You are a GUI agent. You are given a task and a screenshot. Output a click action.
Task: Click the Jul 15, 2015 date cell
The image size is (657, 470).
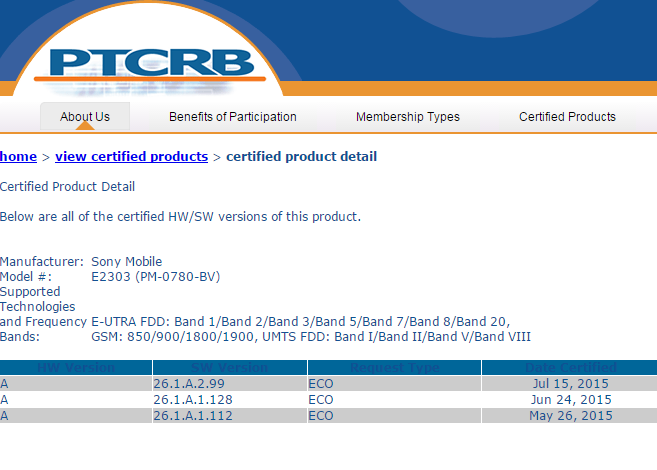(570, 384)
